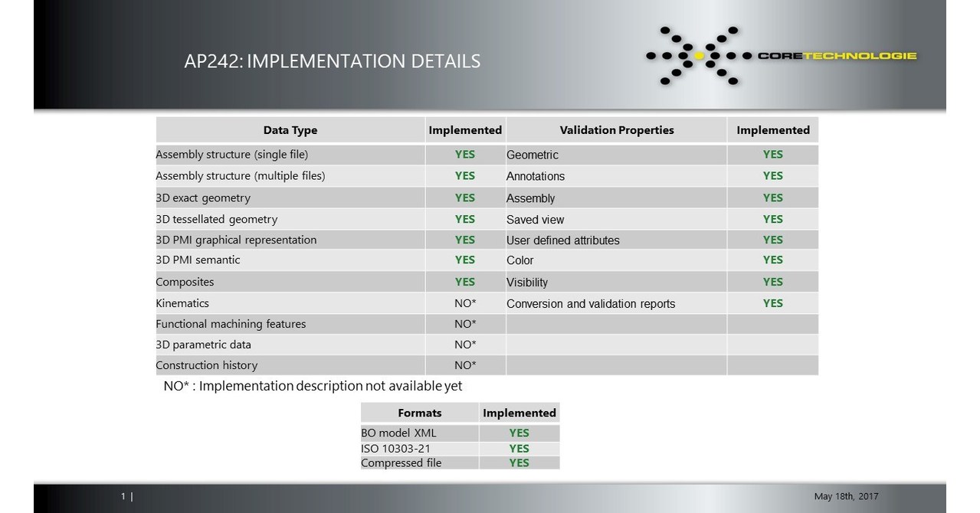Select the Data Type column header
Viewport: 980px width, 513px height.
[290, 129]
